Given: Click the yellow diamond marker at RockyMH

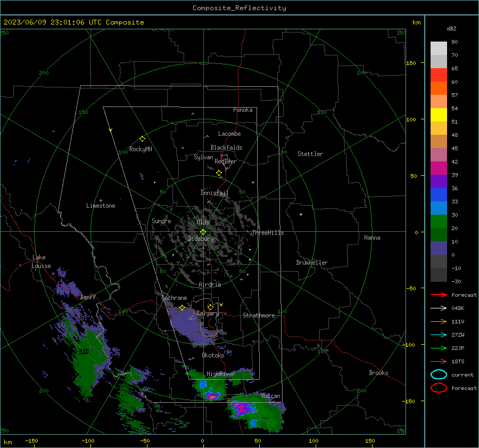Looking at the screenshot, I should [x=142, y=139].
